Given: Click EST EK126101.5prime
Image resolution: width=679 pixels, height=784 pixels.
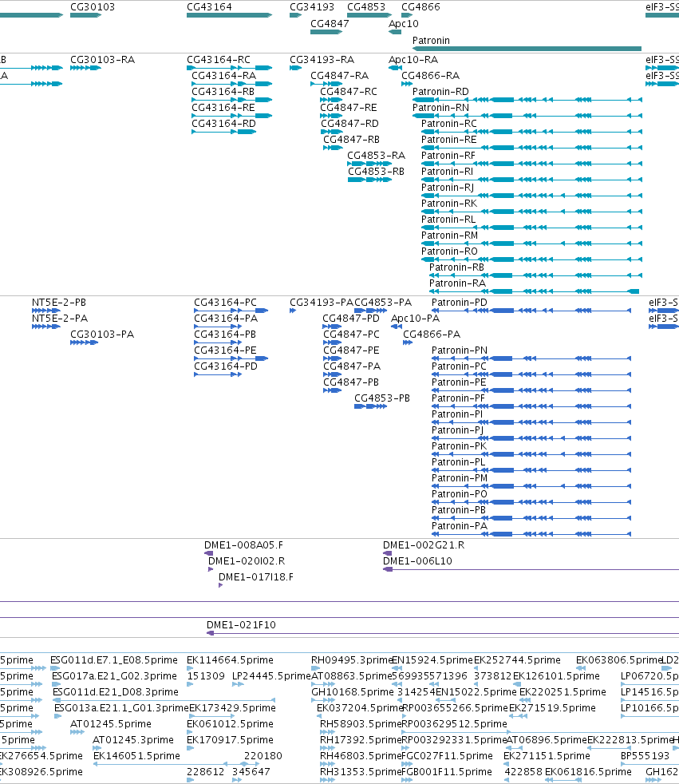Looking at the screenshot, I should coord(557,676).
